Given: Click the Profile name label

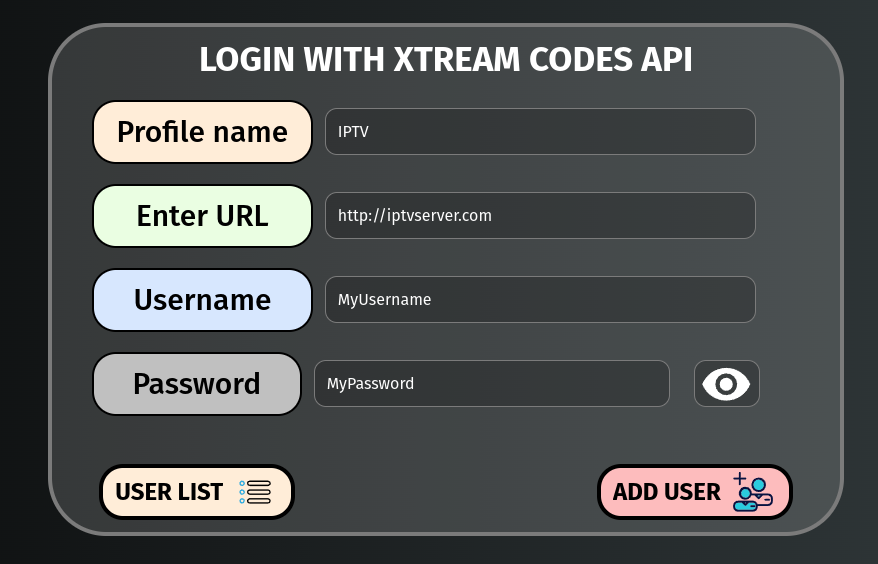Looking at the screenshot, I should click(202, 132).
